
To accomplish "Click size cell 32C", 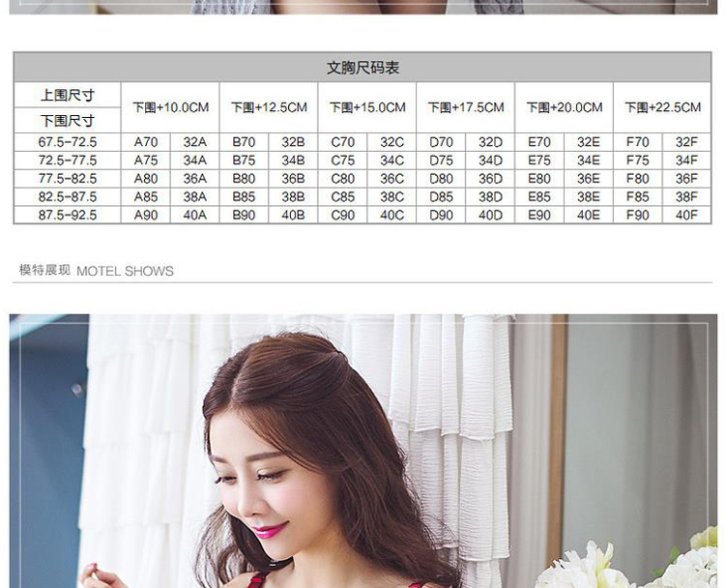I will 391,142.
